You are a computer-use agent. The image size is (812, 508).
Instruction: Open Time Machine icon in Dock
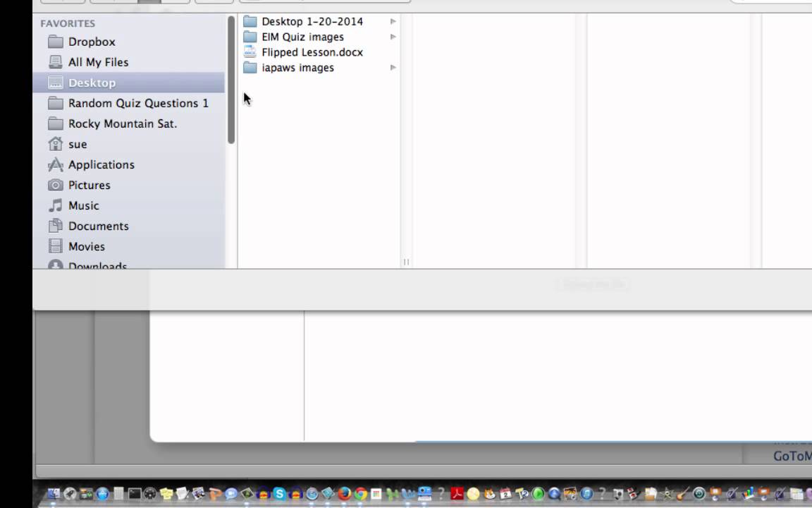tap(700, 493)
